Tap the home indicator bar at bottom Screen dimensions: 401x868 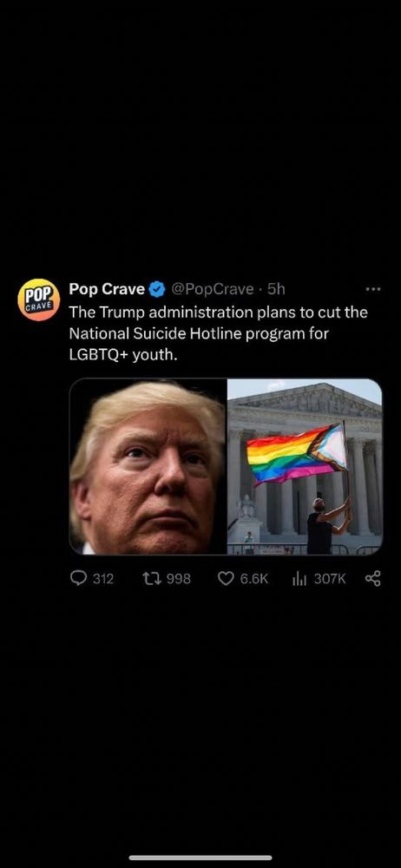(x=200, y=858)
